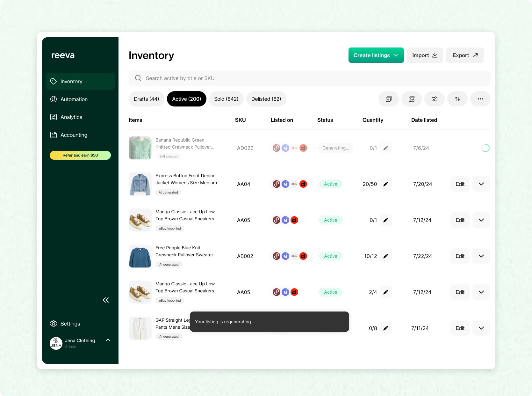Screen dimensions: 532x396
Task: Click the GAP pants thumbnail
Action: pos(140,328)
